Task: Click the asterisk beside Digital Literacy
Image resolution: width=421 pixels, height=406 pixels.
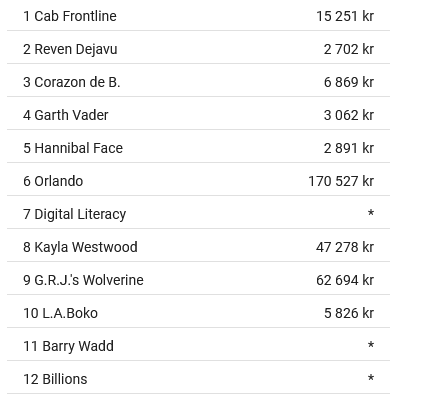Action: click(x=371, y=213)
